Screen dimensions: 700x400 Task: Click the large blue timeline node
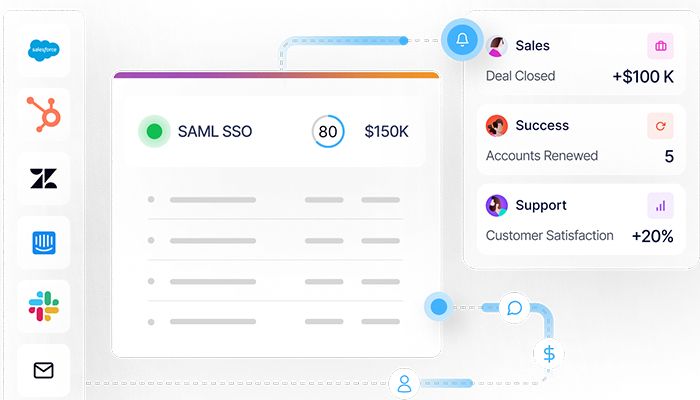coord(437,306)
